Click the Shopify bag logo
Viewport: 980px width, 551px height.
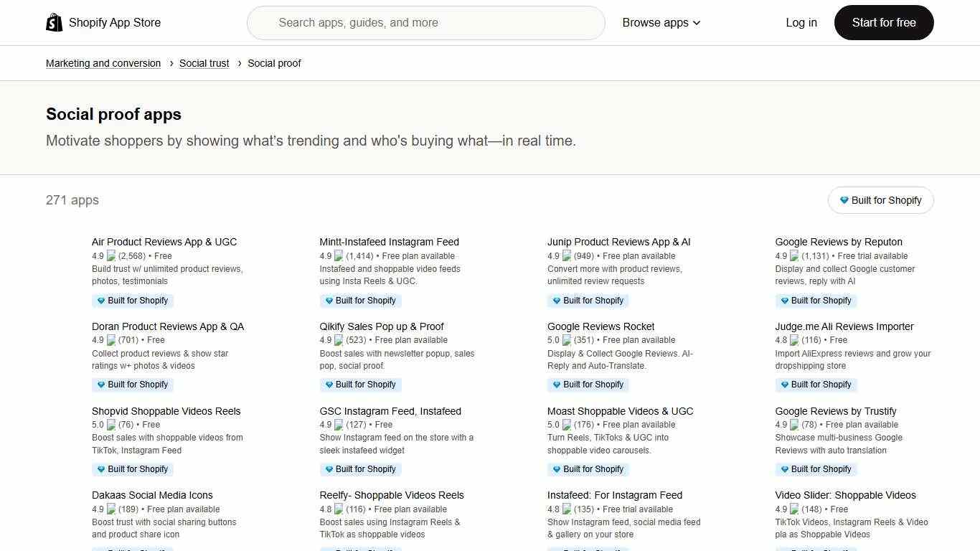[x=54, y=22]
